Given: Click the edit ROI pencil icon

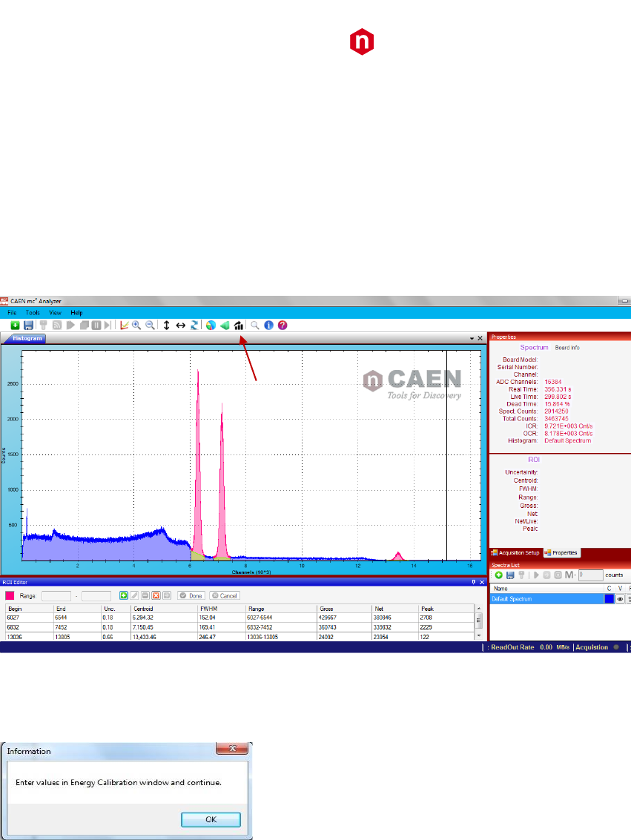Looking at the screenshot, I should pyautogui.click(x=134, y=596).
